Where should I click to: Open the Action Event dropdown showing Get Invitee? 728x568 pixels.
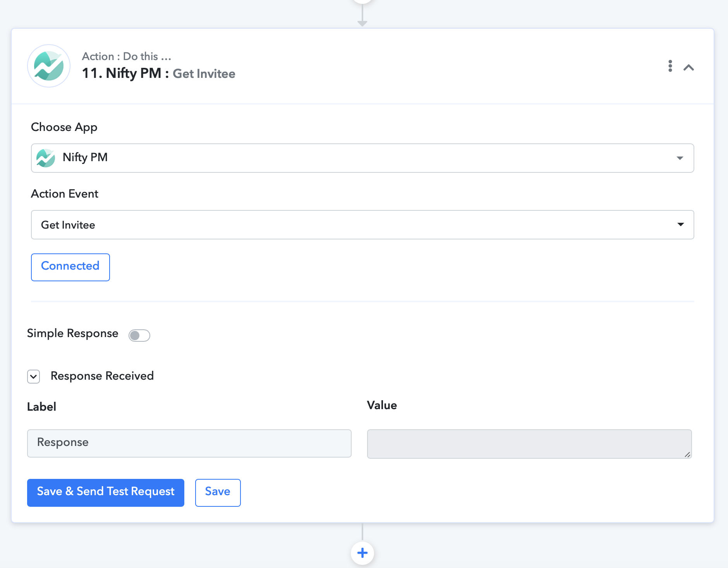click(362, 225)
